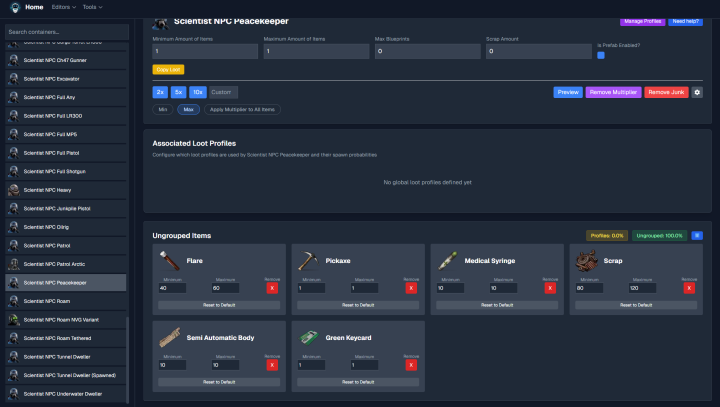Screen dimensions: 720x407
Task: Edit the Minimum Amount of Items field
Action: point(205,51)
